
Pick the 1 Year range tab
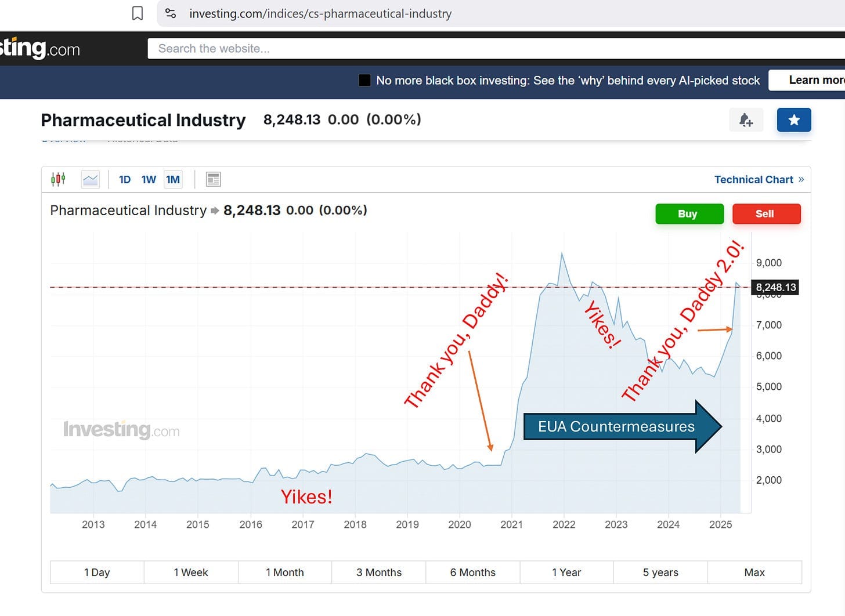coord(566,572)
